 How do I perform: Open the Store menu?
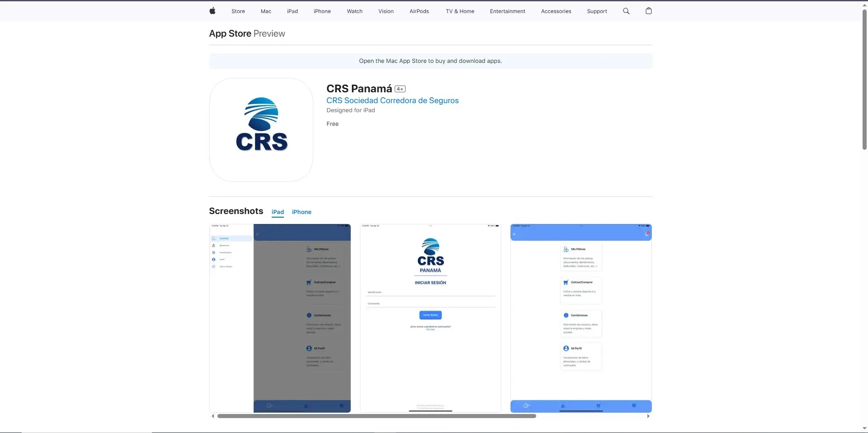click(x=238, y=11)
